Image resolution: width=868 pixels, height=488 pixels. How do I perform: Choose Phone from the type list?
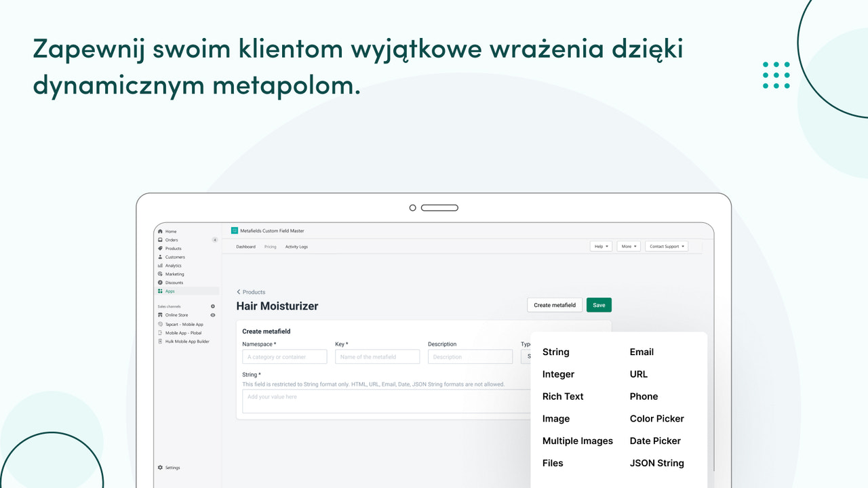tap(644, 396)
